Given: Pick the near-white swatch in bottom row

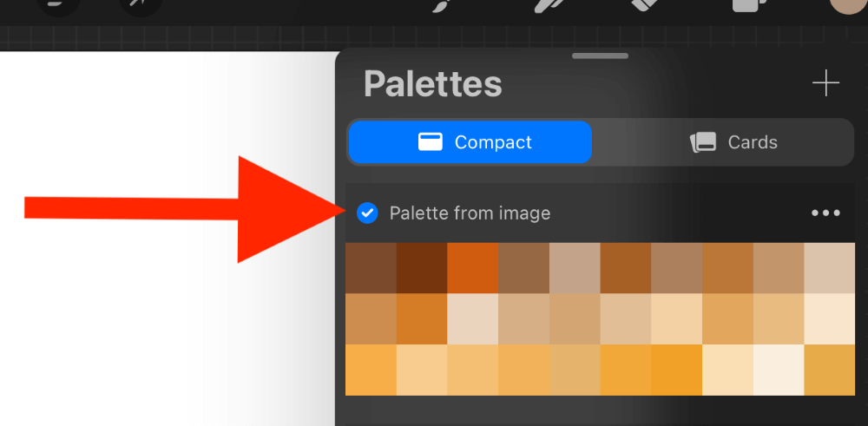Looking at the screenshot, I should (x=779, y=370).
